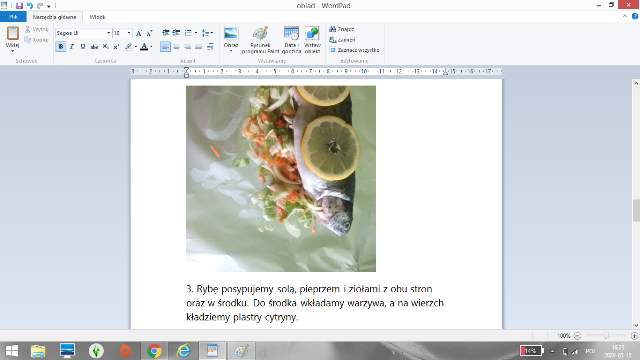The width and height of the screenshot is (640, 360).
Task: Click the Wklej paste icon
Action: (13, 38)
